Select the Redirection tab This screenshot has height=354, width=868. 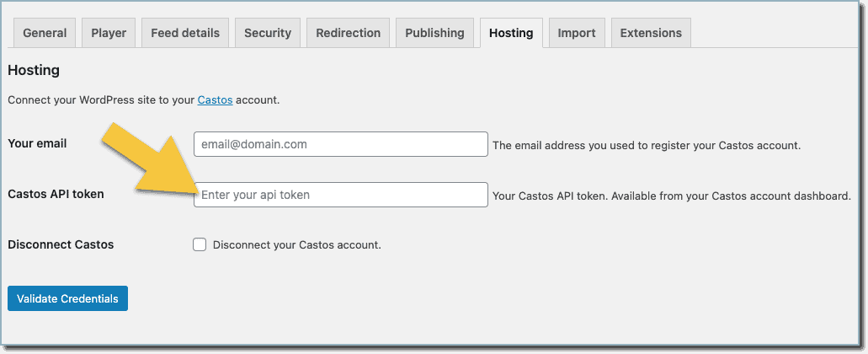click(x=349, y=33)
